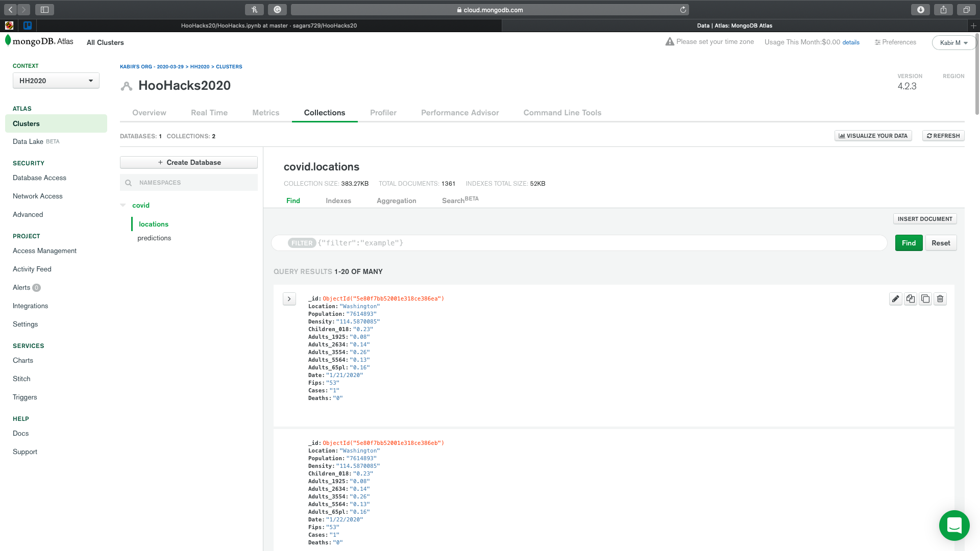980x551 pixels.
Task: Open the Safari downloads icon
Action: click(x=920, y=10)
